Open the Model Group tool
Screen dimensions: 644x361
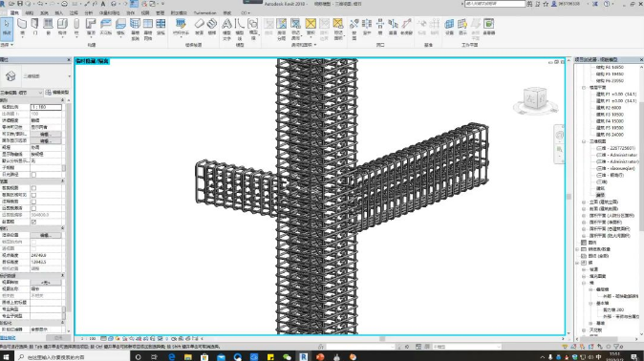click(253, 30)
